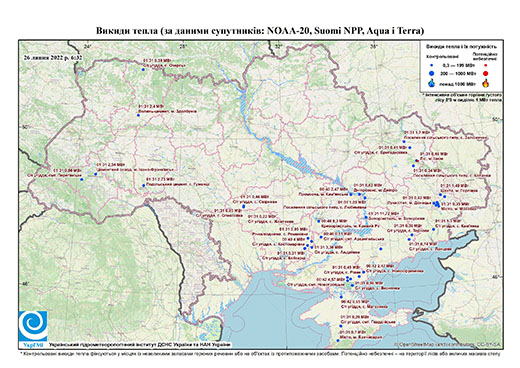This screenshot has height=368, width=520.
Task: Select blue marker near Zdolbuniv cement plant
Action: [x=138, y=115]
